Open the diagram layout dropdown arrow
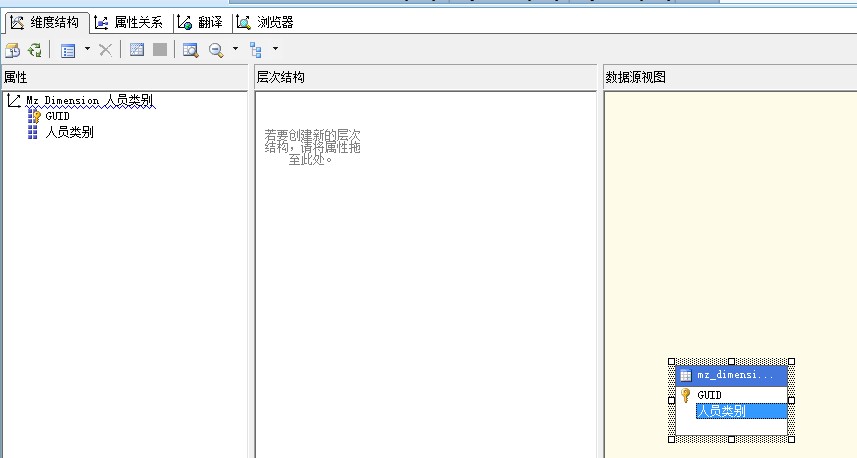This screenshot has height=458, width=857. (275, 49)
